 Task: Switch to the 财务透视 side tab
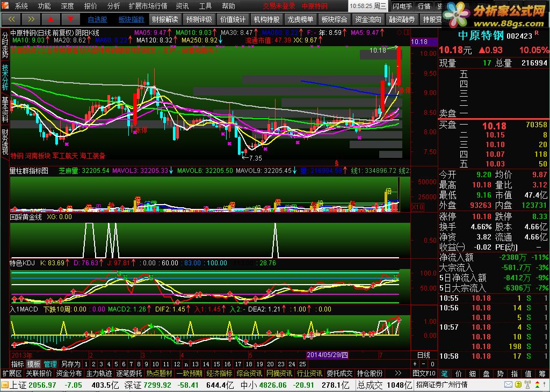click(x=5, y=142)
